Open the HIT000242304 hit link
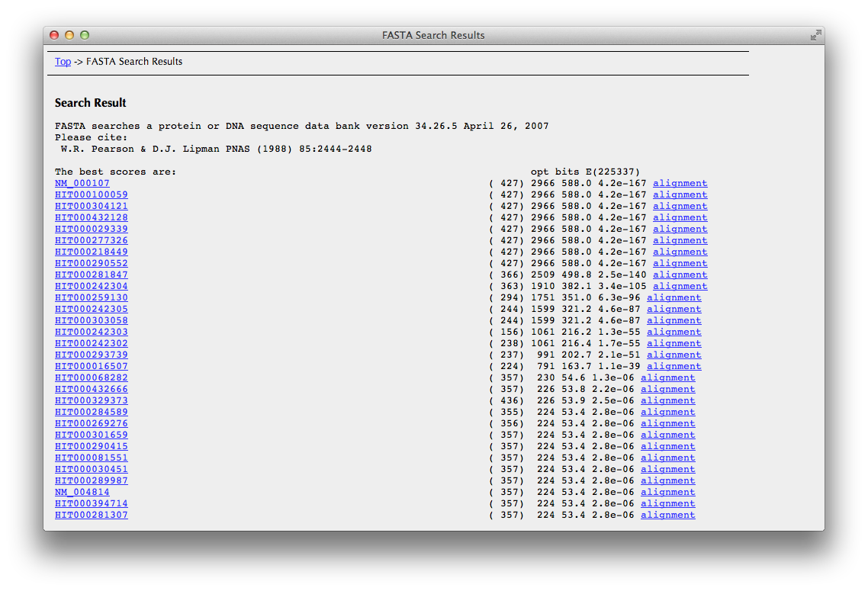Image resolution: width=868 pixels, height=591 pixels. click(91, 287)
